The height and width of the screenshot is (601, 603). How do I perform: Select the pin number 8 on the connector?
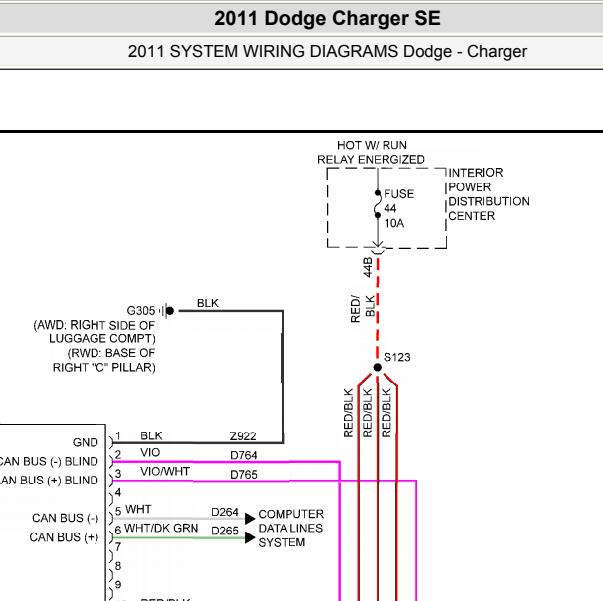118,566
